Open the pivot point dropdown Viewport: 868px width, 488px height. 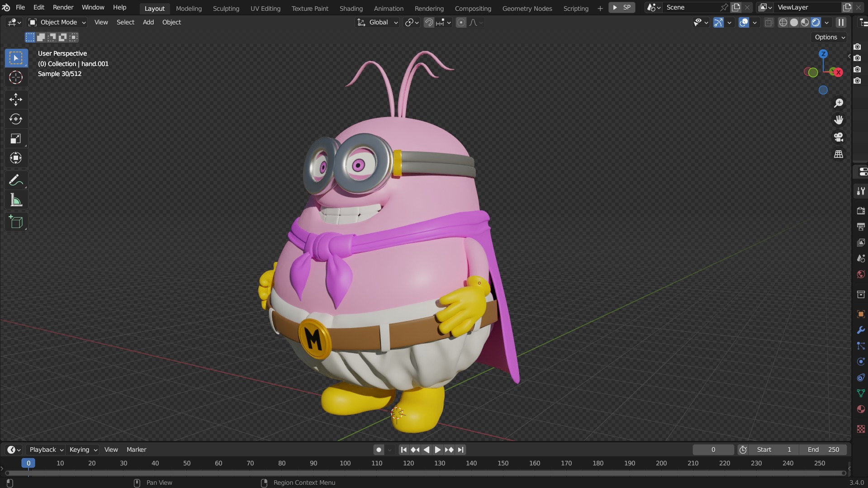pos(412,22)
